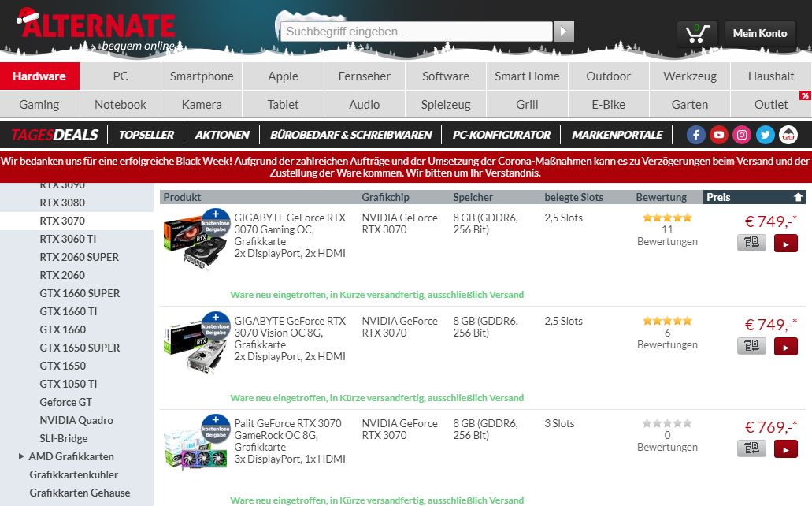Select NVIDIA Quadro in the sidebar
This screenshot has height=506, width=812.
pyautogui.click(x=76, y=420)
